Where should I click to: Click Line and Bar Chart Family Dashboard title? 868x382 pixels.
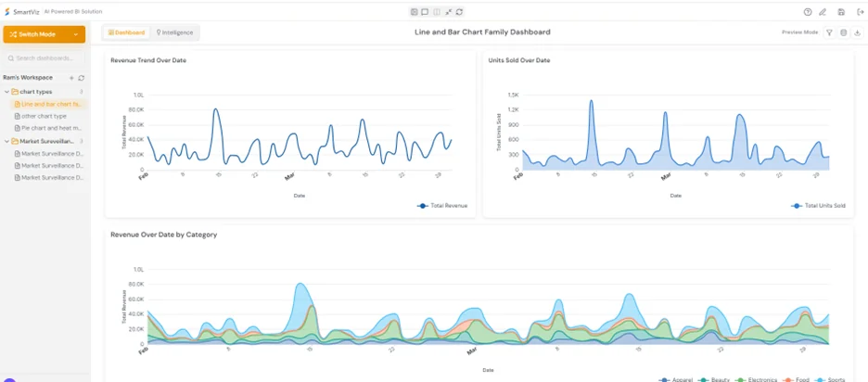pos(482,32)
